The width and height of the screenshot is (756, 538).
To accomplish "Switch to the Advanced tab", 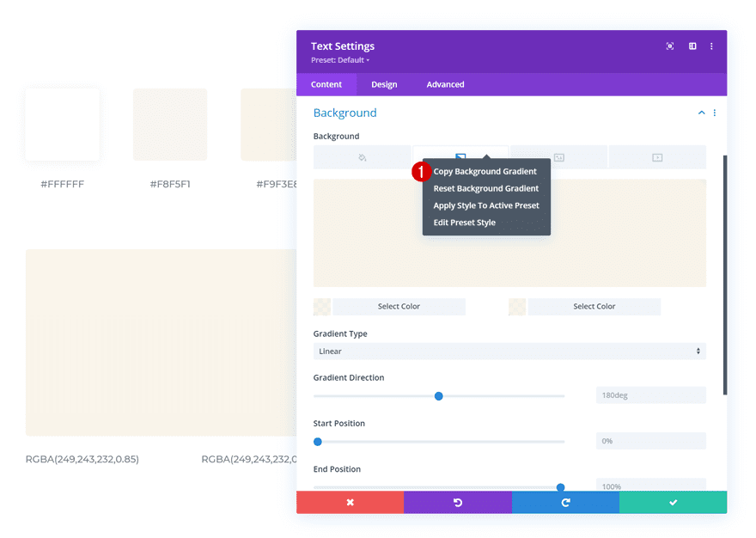I will coord(445,84).
